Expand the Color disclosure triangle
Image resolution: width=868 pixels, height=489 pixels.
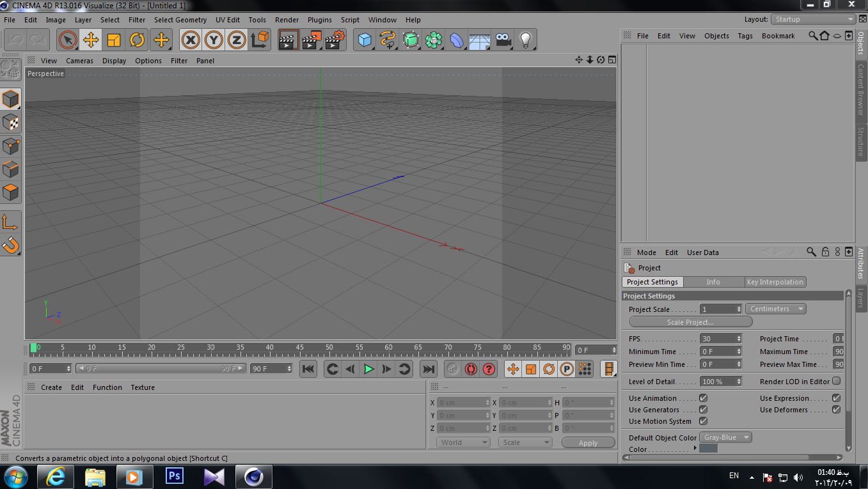click(x=695, y=448)
